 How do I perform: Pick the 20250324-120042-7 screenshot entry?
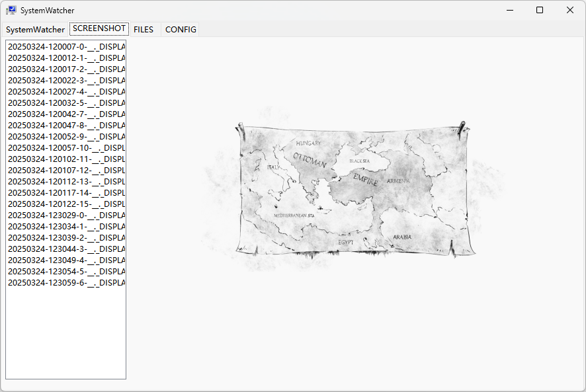click(66, 114)
